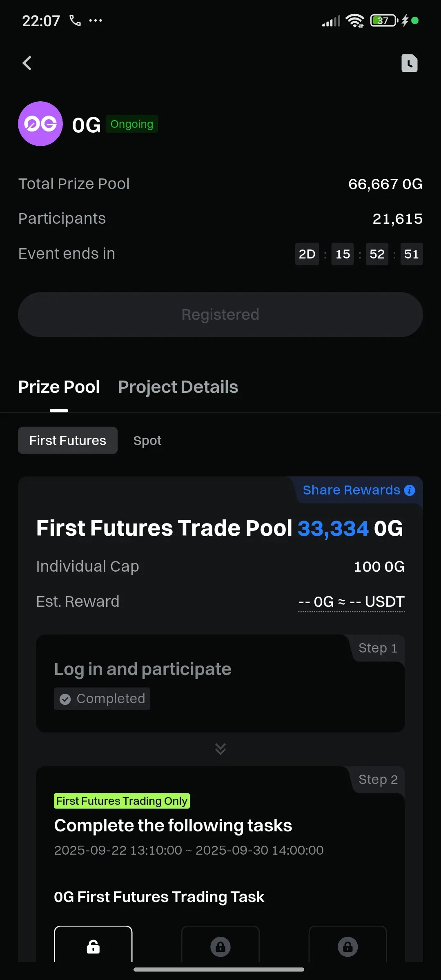This screenshot has width=441, height=980.
Task: Expand the double chevron between steps
Action: 220,749
